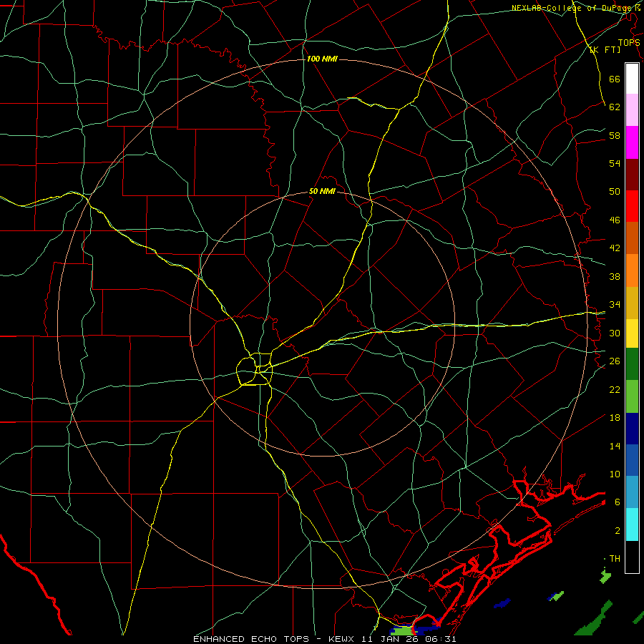Click the light pink legend swatch beside 62

click(x=632, y=109)
